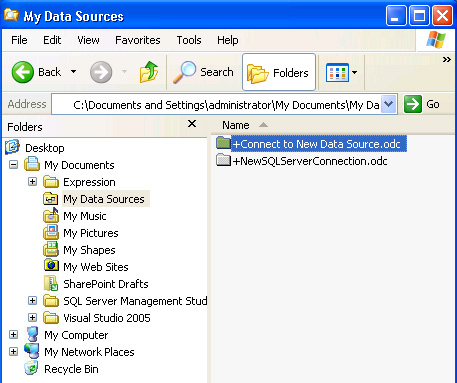Maximize the My Data Sources window
Screen dimensions: 457x383
(419, 15)
